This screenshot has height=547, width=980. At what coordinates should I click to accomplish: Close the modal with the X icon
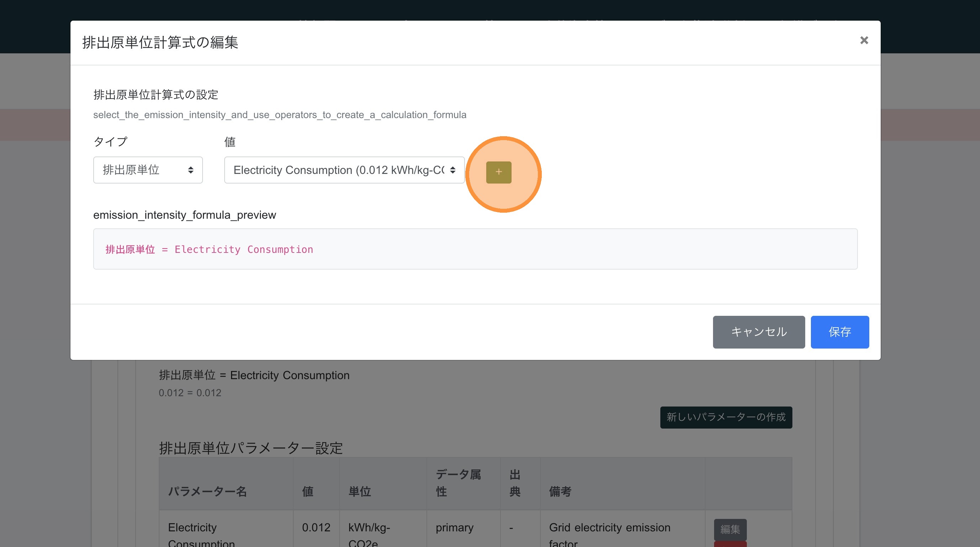coord(864,40)
